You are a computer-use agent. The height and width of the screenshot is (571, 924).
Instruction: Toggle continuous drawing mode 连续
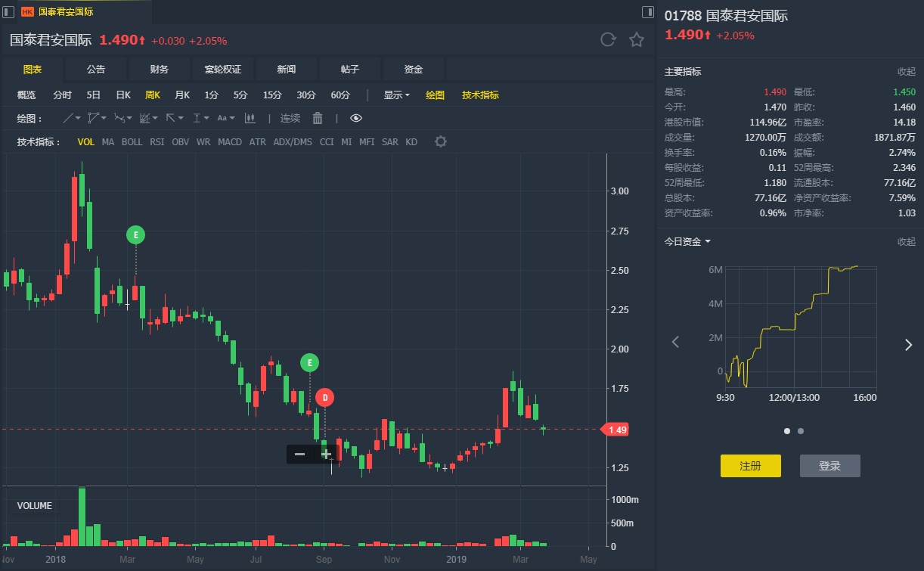click(x=290, y=118)
